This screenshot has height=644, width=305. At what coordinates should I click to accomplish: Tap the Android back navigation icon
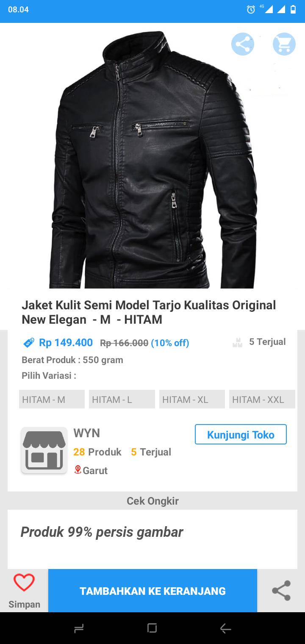coord(225,629)
